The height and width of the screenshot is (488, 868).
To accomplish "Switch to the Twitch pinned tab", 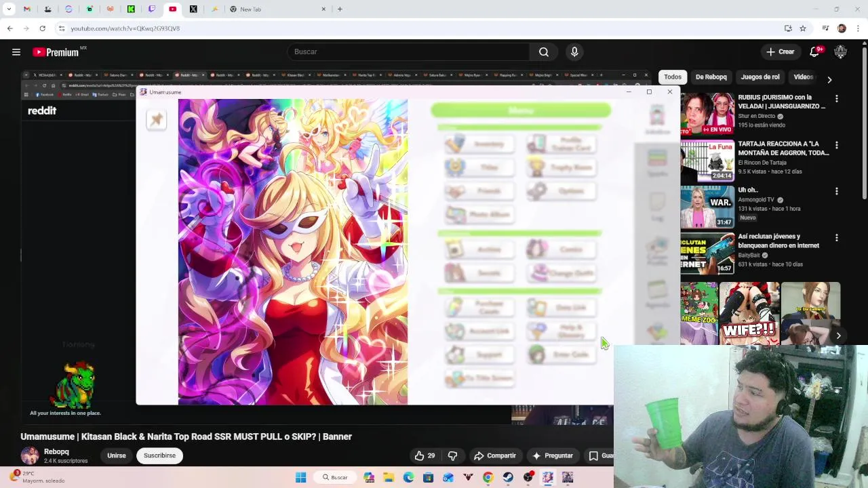I will coord(152,9).
